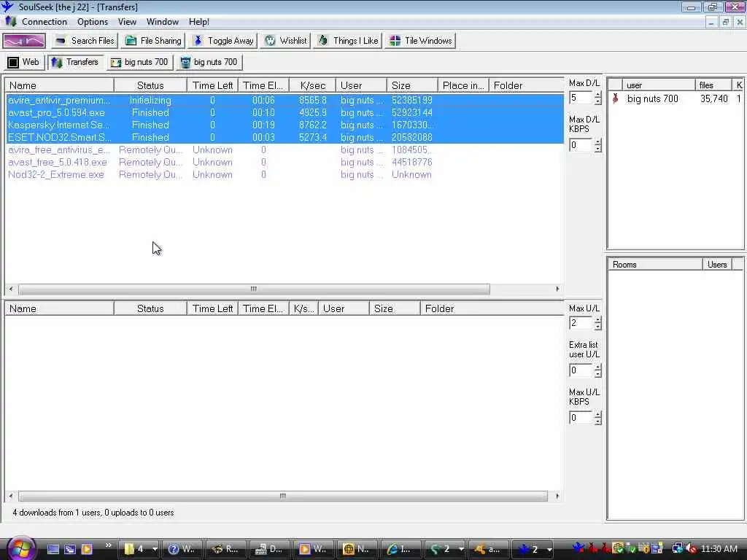This screenshot has width=747, height=560.
Task: Click the Max U/L KBPS field
Action: (x=581, y=418)
